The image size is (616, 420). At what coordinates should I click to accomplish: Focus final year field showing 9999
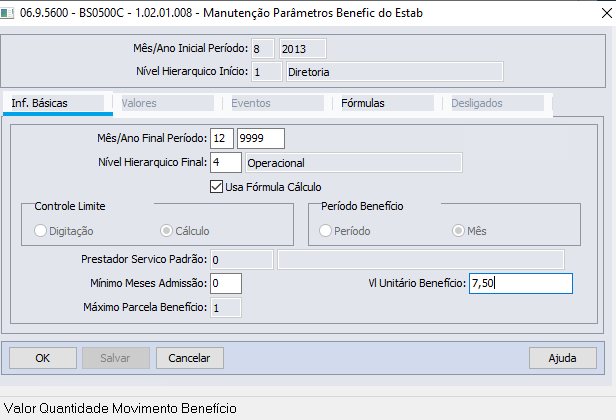(x=261, y=138)
